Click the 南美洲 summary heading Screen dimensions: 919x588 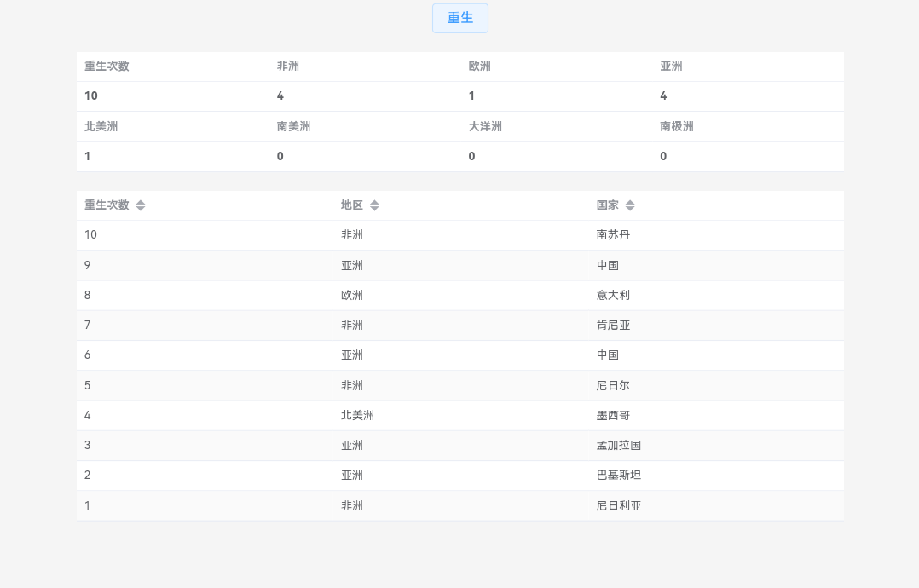click(x=293, y=126)
